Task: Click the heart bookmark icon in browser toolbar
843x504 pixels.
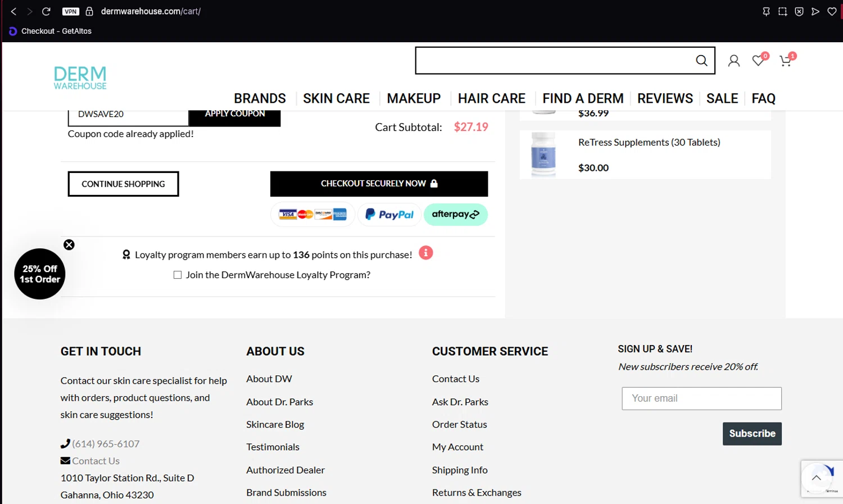Action: tap(832, 11)
